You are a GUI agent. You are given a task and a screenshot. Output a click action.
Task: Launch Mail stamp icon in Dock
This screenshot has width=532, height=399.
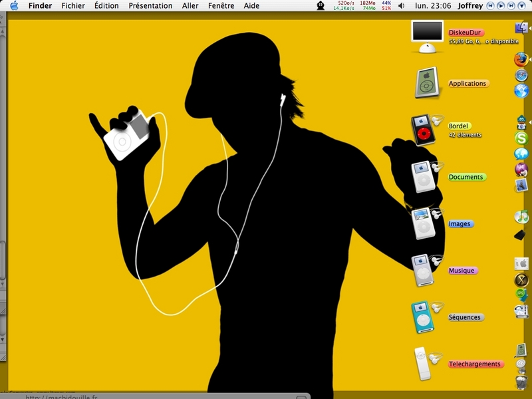click(x=521, y=186)
